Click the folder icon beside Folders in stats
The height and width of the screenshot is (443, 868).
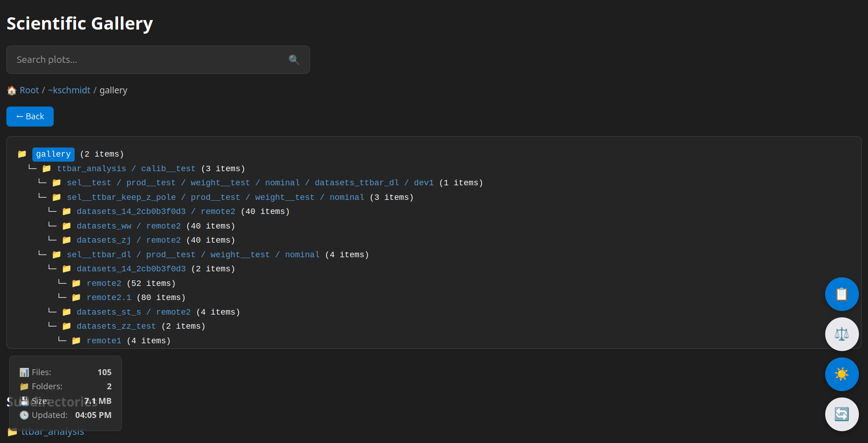pos(24,387)
